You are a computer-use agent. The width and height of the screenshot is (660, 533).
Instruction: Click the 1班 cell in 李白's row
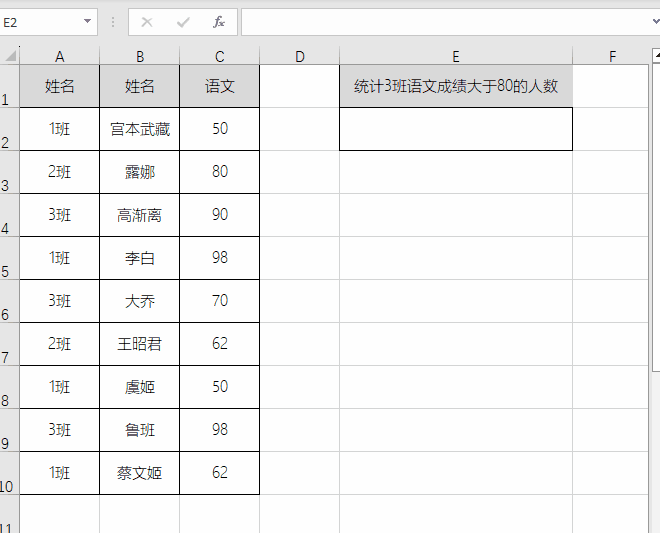pyautogui.click(x=59, y=258)
